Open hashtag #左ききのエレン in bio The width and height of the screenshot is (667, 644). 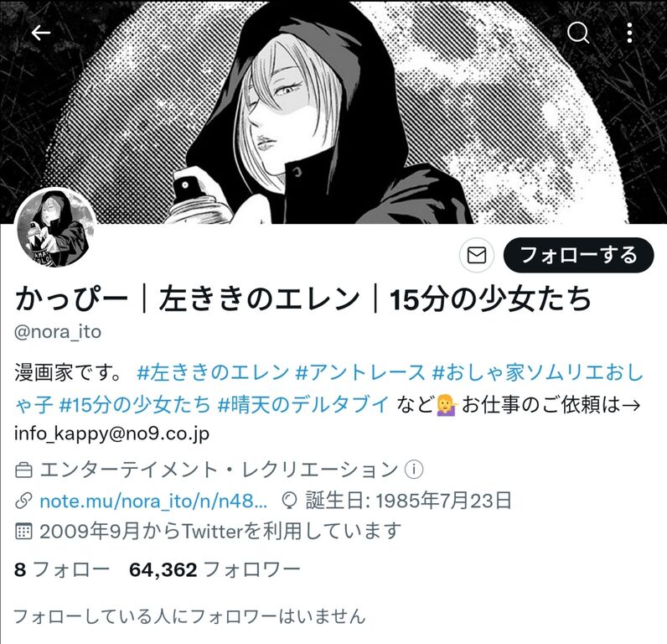[x=213, y=372]
